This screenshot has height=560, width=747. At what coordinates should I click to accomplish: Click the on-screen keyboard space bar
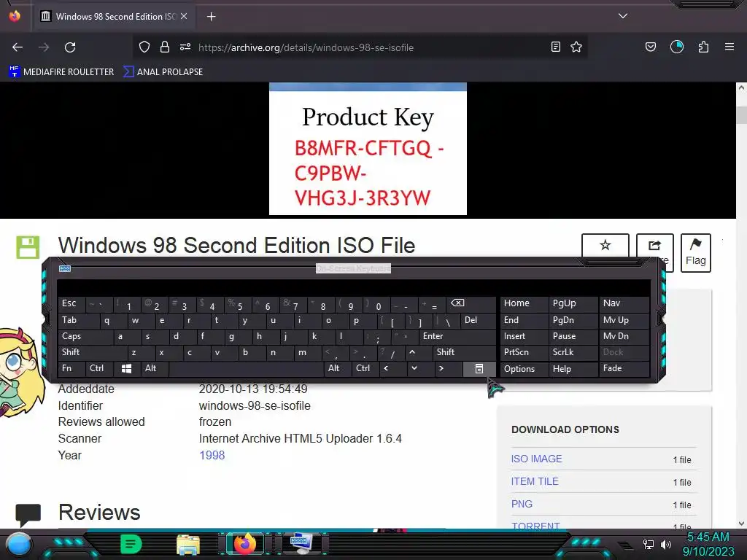click(x=247, y=368)
